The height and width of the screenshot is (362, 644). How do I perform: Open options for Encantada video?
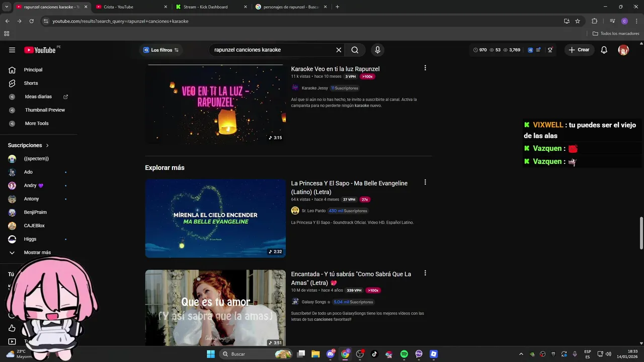425,273
